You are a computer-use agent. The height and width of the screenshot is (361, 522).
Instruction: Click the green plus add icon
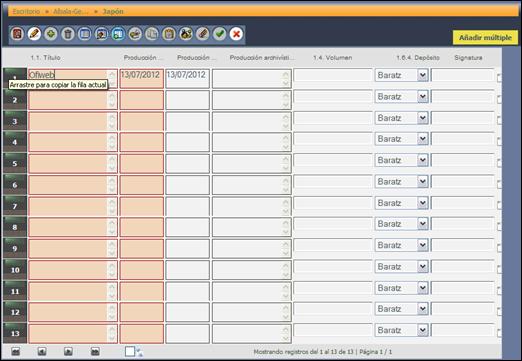pos(51,34)
